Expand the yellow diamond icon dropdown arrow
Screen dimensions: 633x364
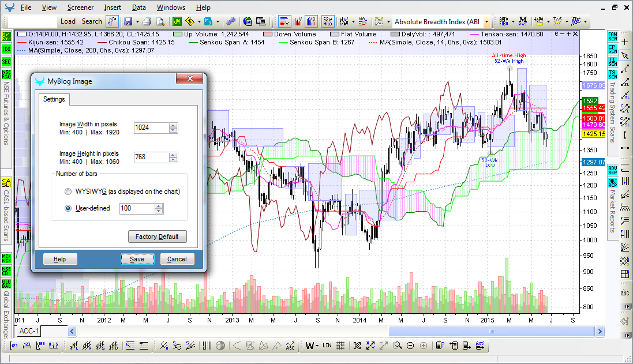200,22
